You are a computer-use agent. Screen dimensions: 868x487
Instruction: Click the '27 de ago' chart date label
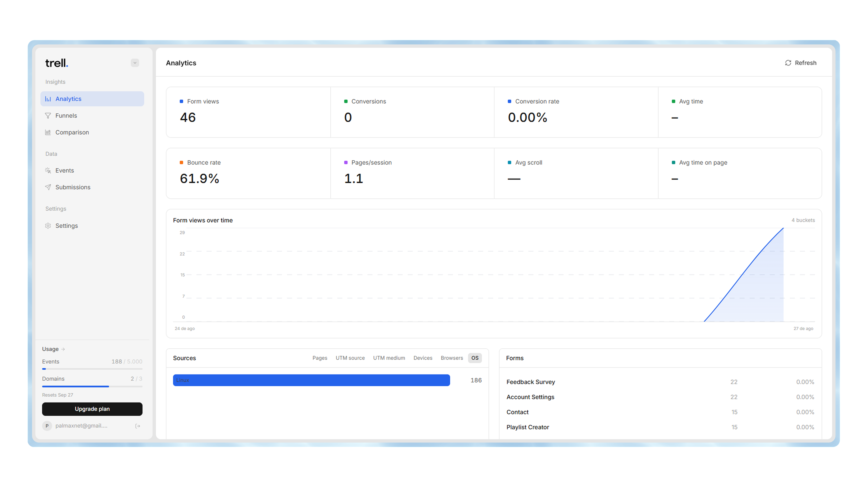803,328
